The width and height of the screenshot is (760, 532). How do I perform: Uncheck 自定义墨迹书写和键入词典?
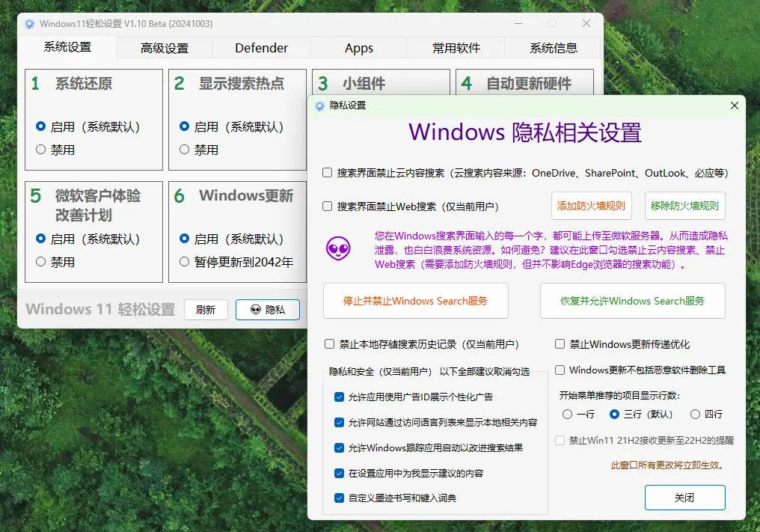(x=339, y=498)
